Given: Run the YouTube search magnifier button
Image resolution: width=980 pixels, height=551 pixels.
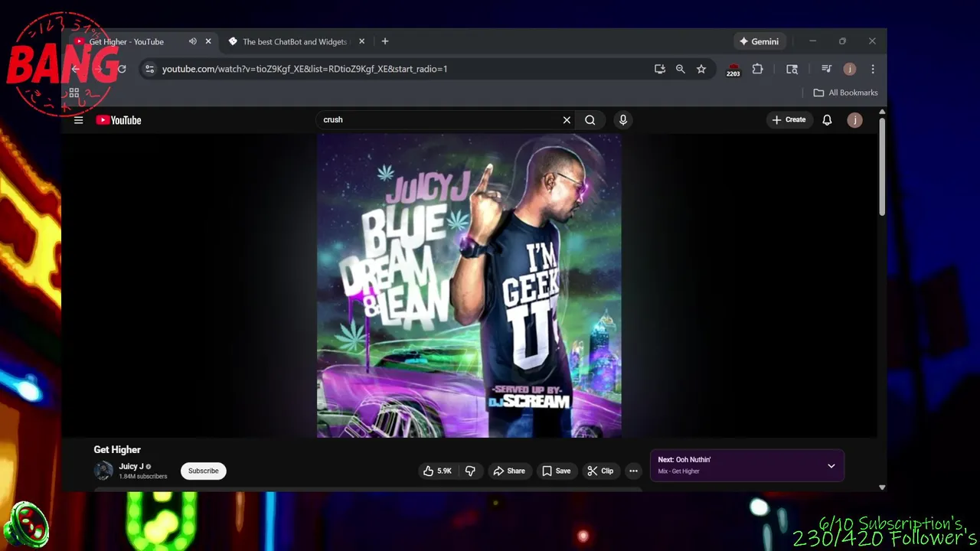Looking at the screenshot, I should [x=590, y=120].
